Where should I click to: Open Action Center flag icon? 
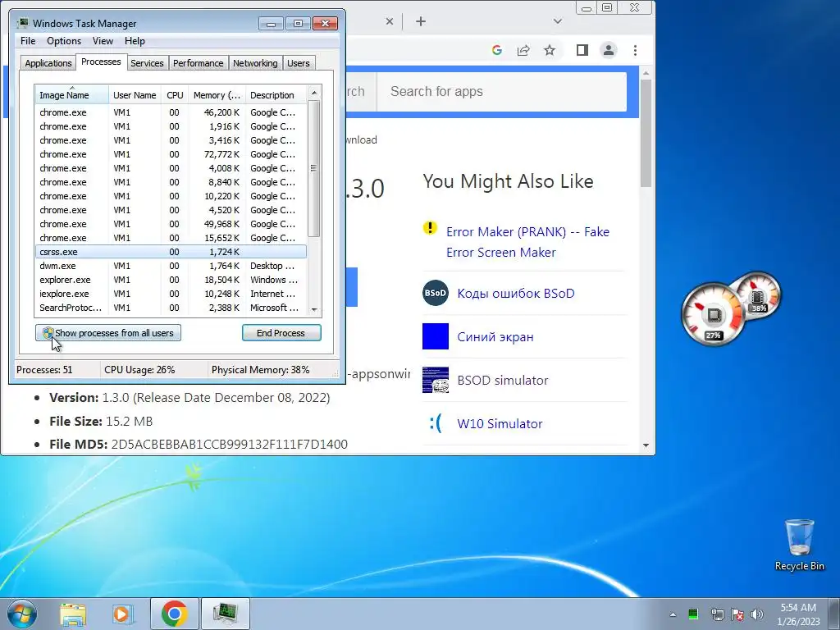click(737, 614)
